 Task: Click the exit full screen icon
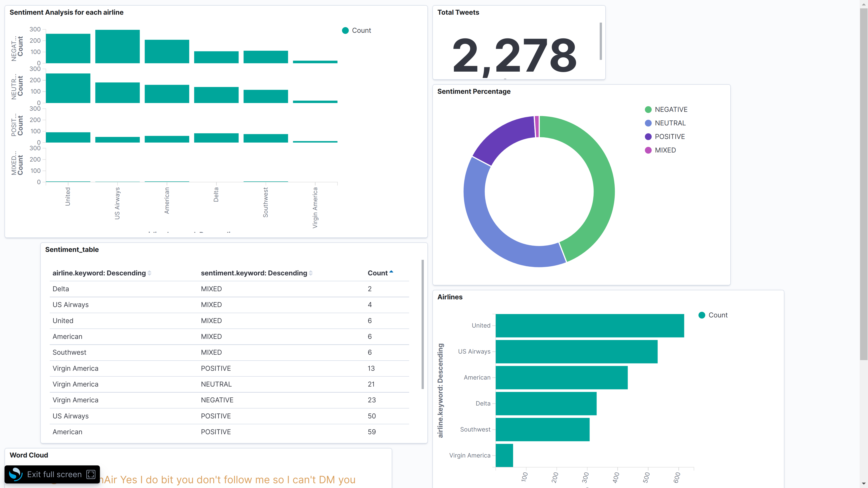[x=91, y=474]
